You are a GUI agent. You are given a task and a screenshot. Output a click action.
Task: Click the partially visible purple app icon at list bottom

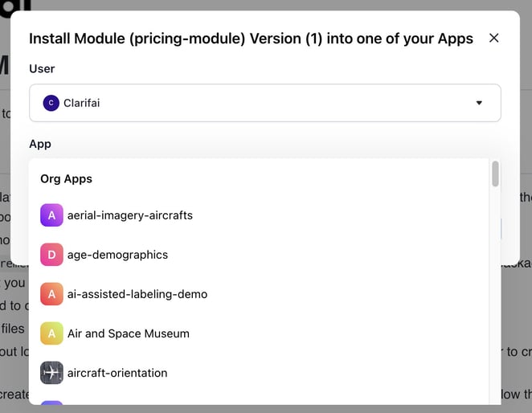point(51,404)
